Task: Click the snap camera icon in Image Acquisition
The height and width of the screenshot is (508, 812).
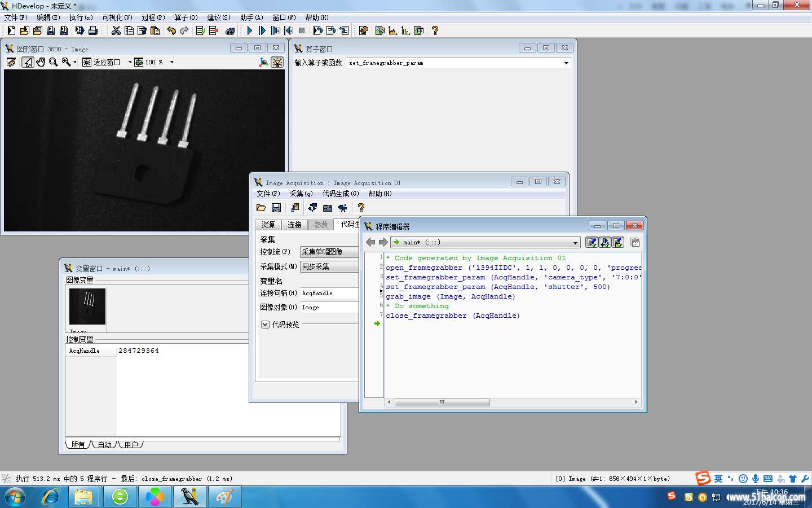Action: 328,208
